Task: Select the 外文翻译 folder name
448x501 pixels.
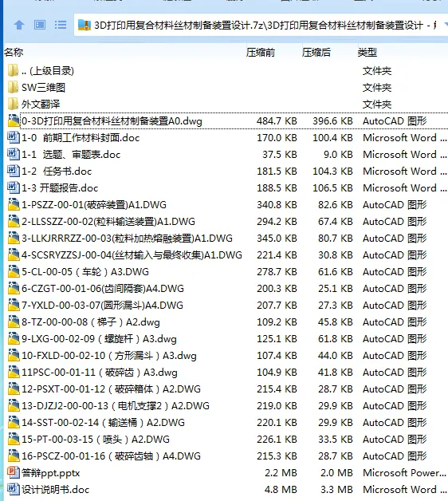Action: 41,105
